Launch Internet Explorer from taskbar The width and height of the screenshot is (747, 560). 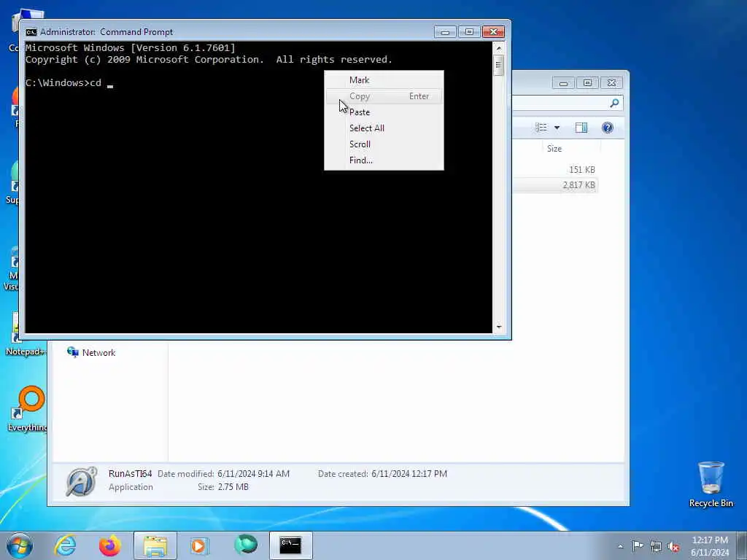pos(65,545)
